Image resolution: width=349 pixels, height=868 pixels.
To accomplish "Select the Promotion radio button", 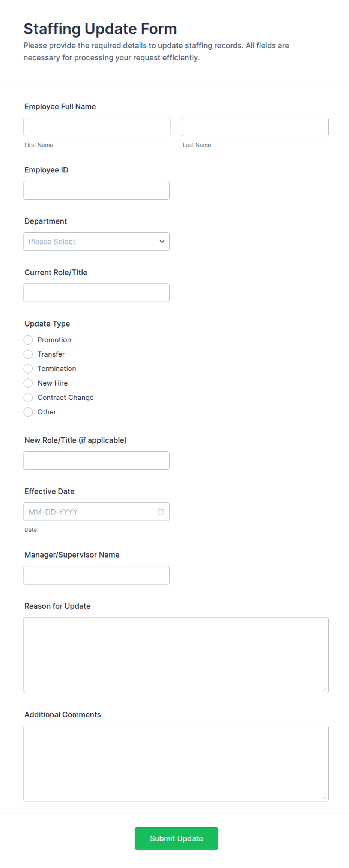I will click(28, 340).
